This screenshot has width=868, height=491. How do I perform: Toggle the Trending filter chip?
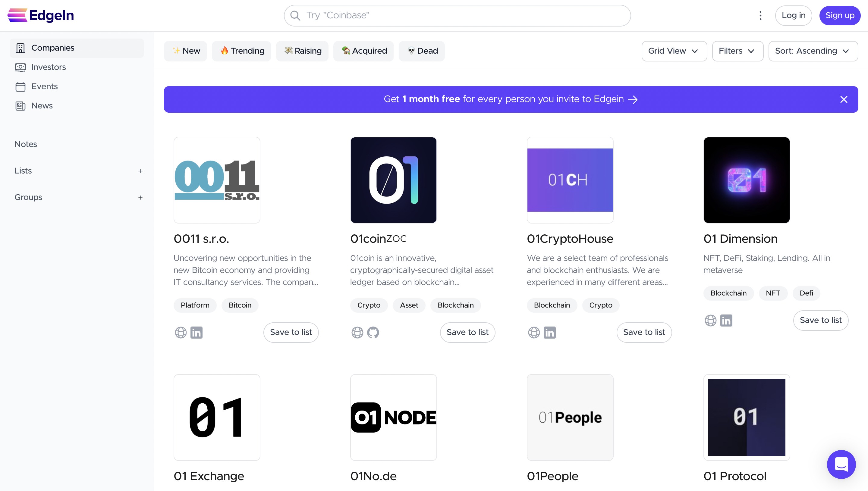point(241,51)
